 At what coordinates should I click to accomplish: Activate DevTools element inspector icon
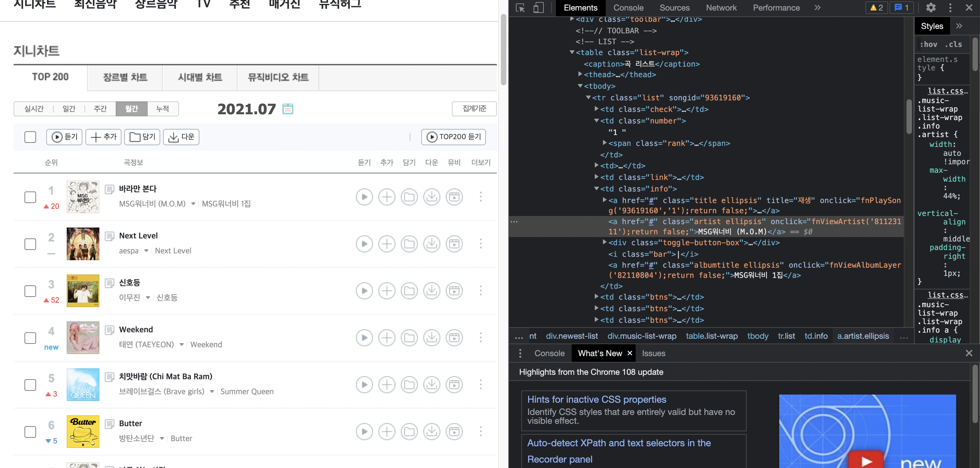[520, 7]
